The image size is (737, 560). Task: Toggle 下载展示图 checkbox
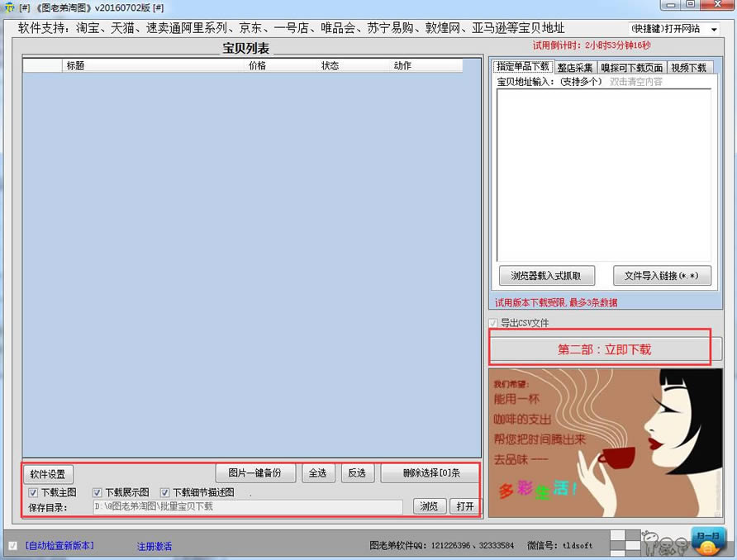pyautogui.click(x=97, y=493)
